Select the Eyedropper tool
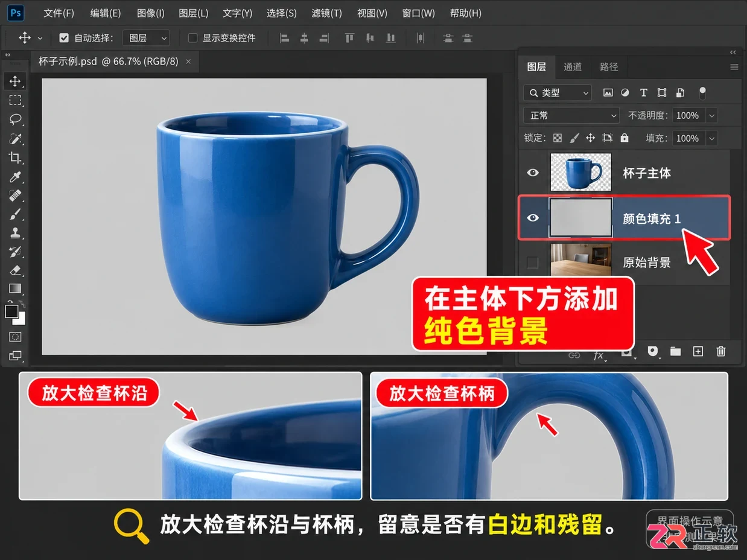747x560 pixels. (15, 176)
